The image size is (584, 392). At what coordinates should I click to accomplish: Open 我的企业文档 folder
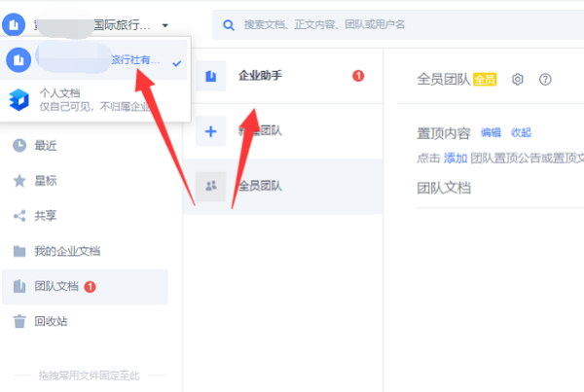click(x=85, y=251)
